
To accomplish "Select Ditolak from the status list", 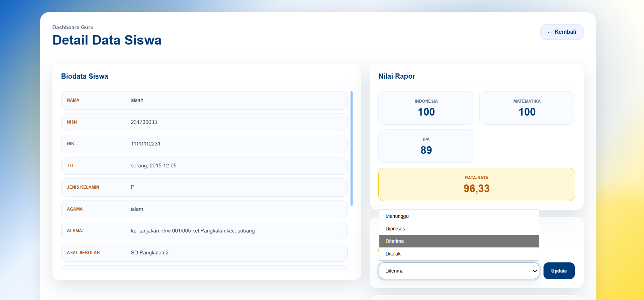I will pyautogui.click(x=459, y=254).
